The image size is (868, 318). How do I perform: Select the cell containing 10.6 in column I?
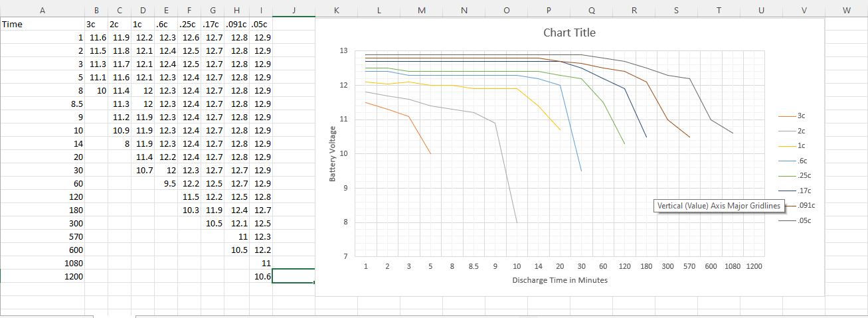tap(262, 276)
